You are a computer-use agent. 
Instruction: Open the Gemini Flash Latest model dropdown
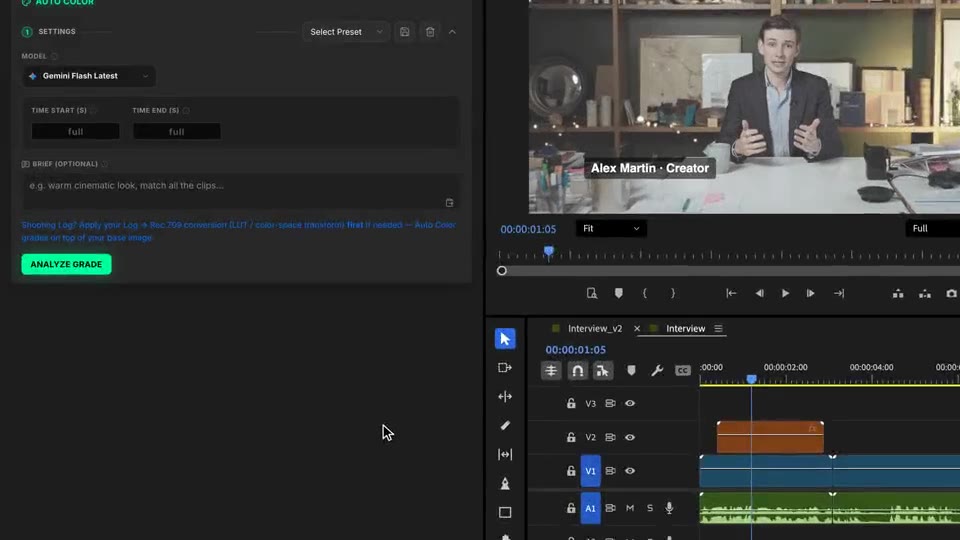(x=89, y=76)
